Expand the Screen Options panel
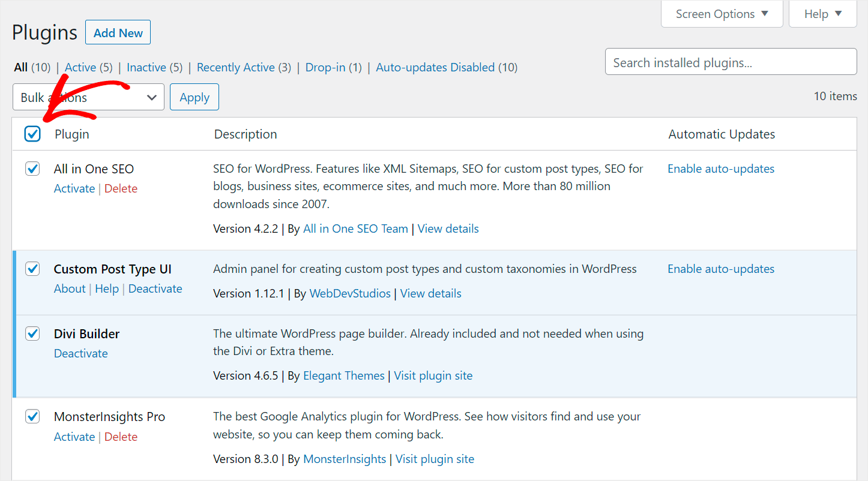 (722, 14)
